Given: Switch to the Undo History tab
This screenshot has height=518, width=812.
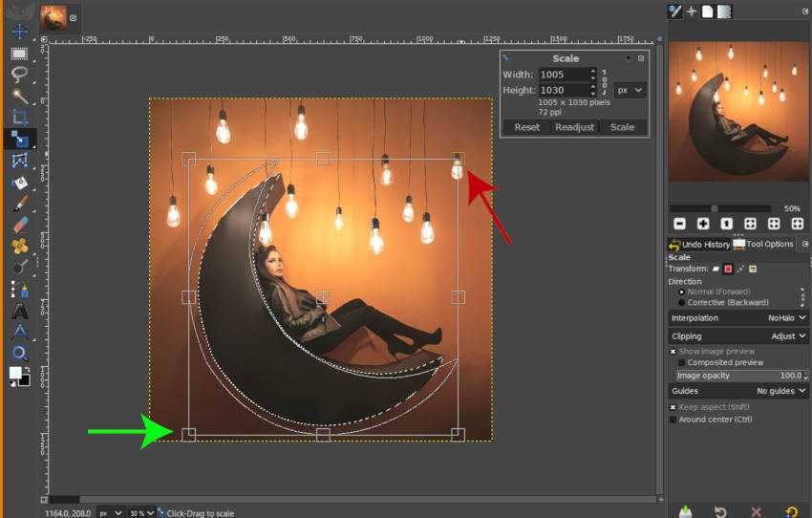Looking at the screenshot, I should click(699, 245).
